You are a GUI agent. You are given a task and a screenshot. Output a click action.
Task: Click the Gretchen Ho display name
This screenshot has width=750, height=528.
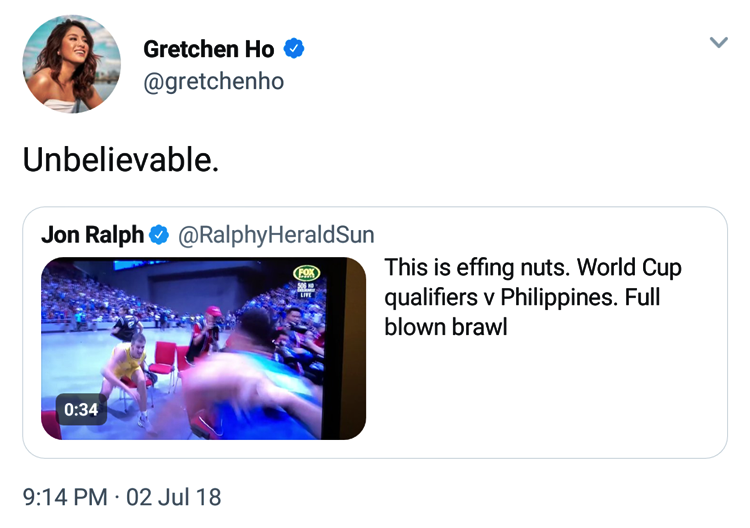pyautogui.click(x=208, y=48)
